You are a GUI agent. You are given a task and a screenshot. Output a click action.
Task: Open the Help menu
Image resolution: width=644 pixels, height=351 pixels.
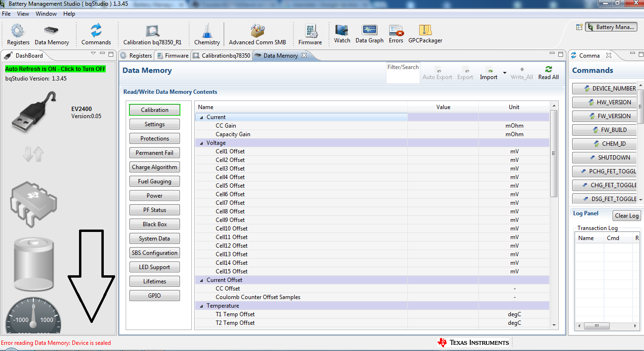point(69,14)
